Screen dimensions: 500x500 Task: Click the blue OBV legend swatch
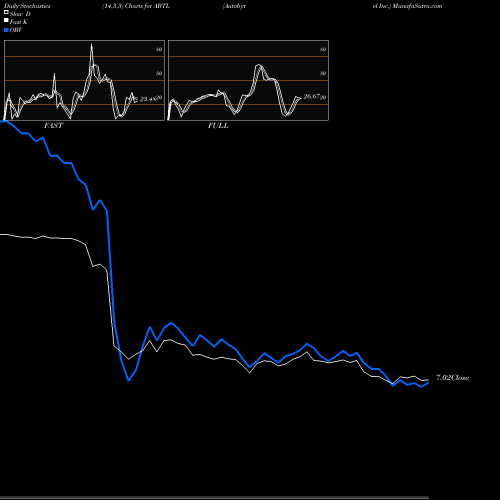click(6, 30)
